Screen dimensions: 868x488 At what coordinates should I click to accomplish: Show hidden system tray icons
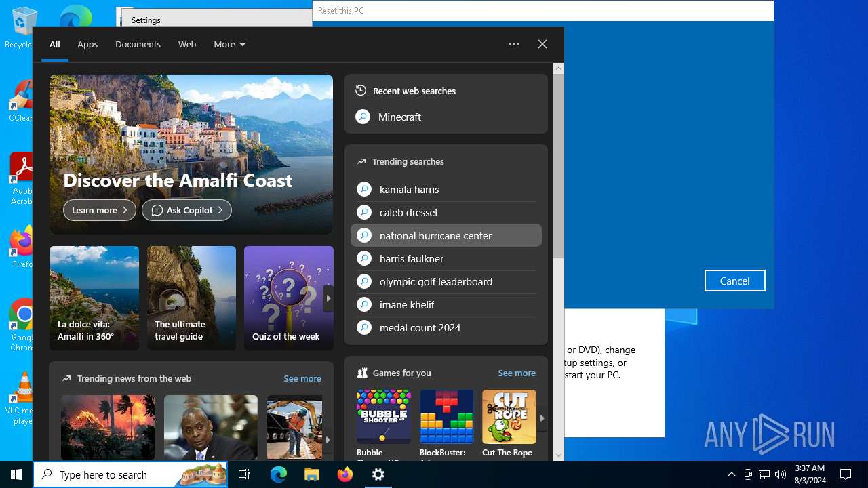[x=731, y=474]
